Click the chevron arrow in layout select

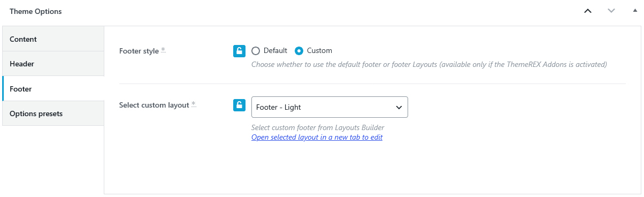point(398,107)
